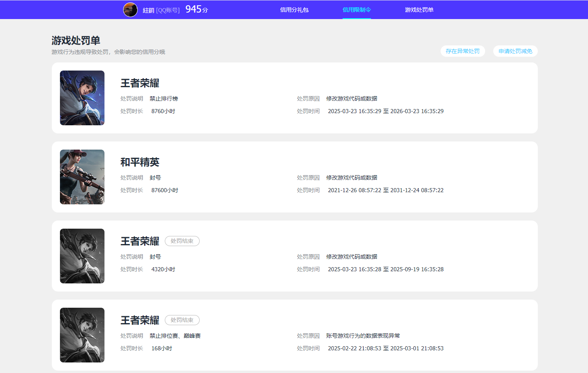Click 处罚结束 badge on 4320小时 card
This screenshot has height=373, width=588.
point(182,241)
